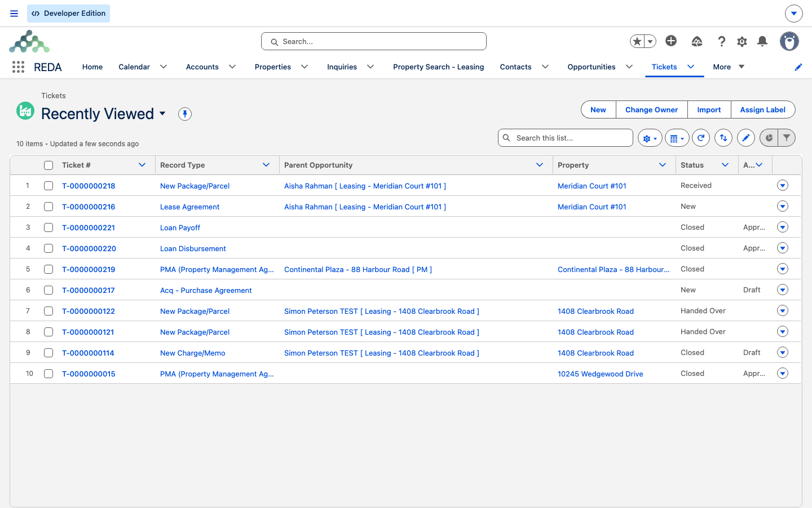The height and width of the screenshot is (508, 812).
Task: Open row actions for ticket T-0000000221
Action: (783, 227)
